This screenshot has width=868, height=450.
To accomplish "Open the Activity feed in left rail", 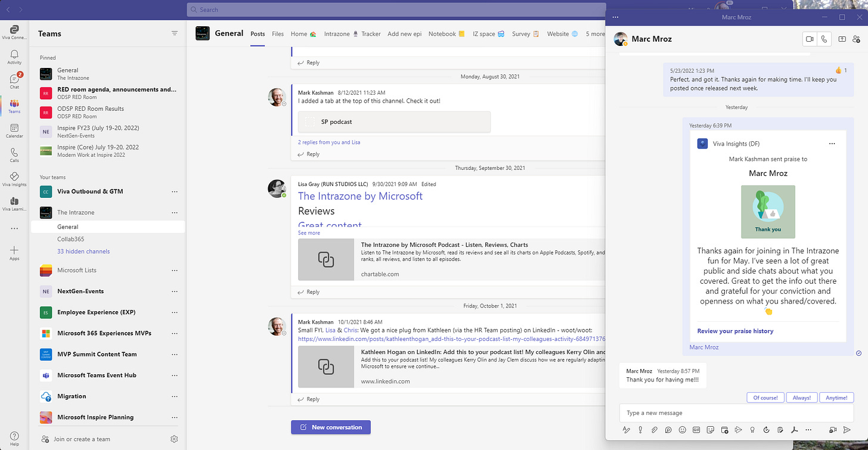I will (14, 57).
